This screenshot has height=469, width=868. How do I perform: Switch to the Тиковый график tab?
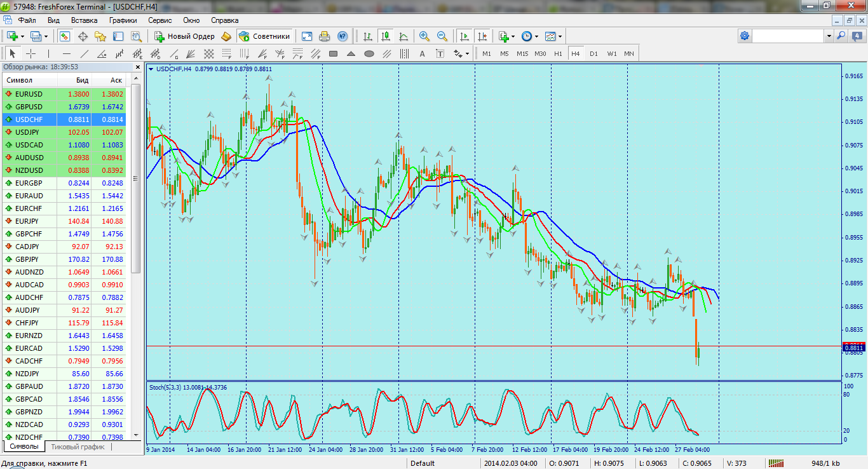click(78, 447)
